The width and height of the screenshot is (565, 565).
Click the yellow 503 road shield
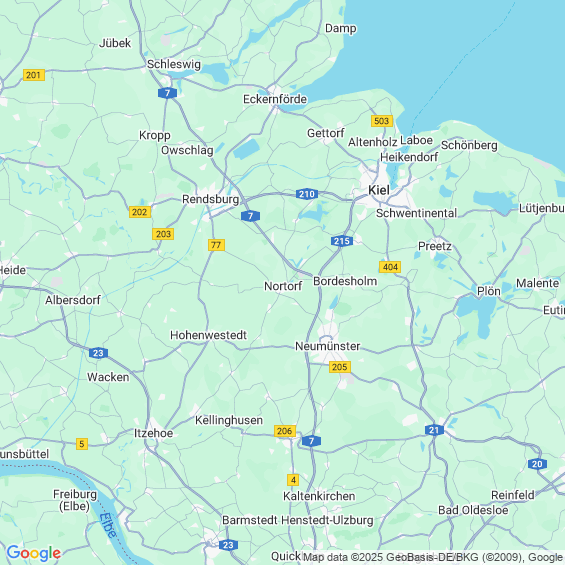tap(382, 121)
